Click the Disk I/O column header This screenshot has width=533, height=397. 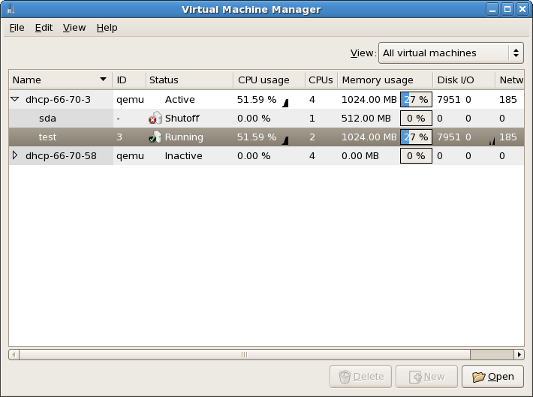click(464, 80)
